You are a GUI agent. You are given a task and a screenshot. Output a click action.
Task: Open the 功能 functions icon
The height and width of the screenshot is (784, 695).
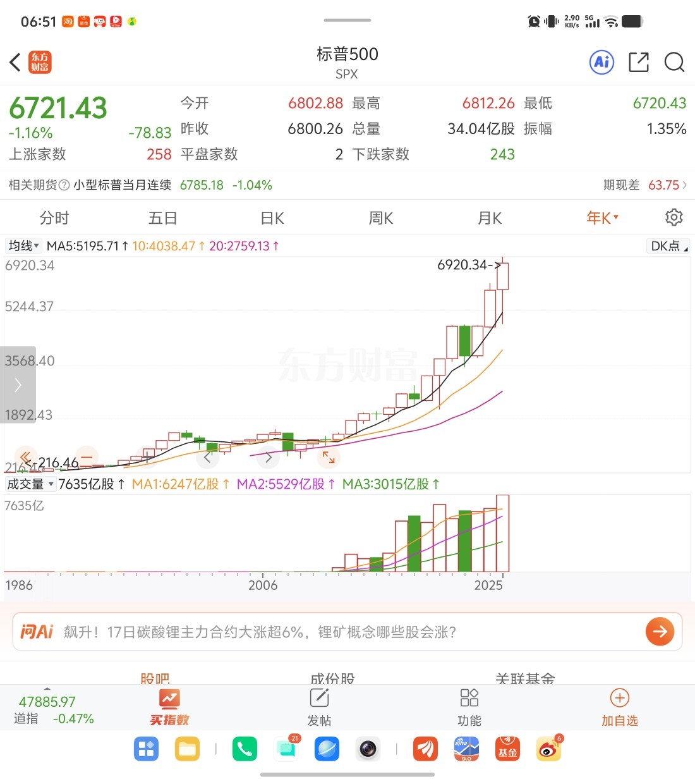coord(469,707)
